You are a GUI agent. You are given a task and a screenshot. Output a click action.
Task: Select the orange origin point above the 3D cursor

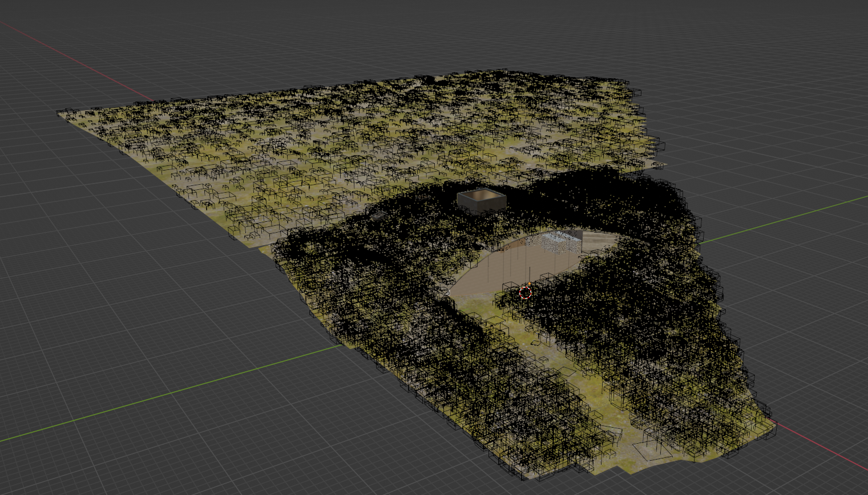click(x=530, y=284)
